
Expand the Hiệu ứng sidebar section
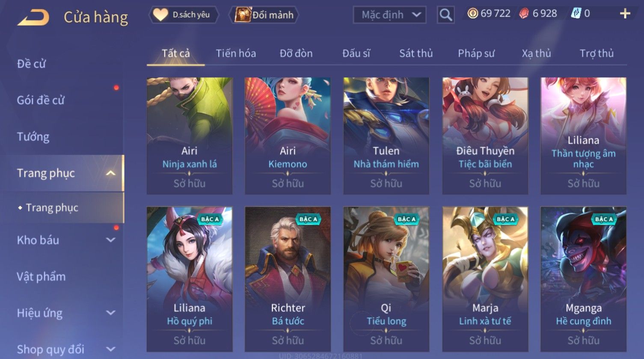tap(111, 313)
